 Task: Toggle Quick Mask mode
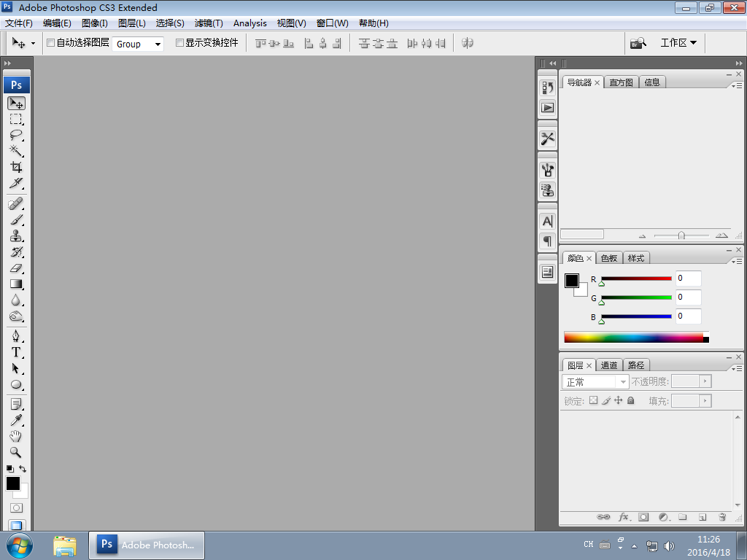click(16, 507)
